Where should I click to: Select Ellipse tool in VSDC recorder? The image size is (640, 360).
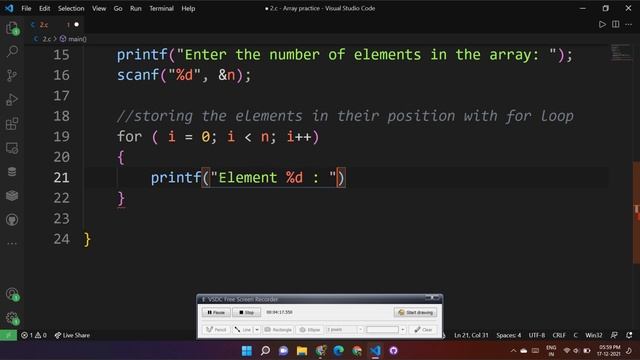pyautogui.click(x=310, y=329)
